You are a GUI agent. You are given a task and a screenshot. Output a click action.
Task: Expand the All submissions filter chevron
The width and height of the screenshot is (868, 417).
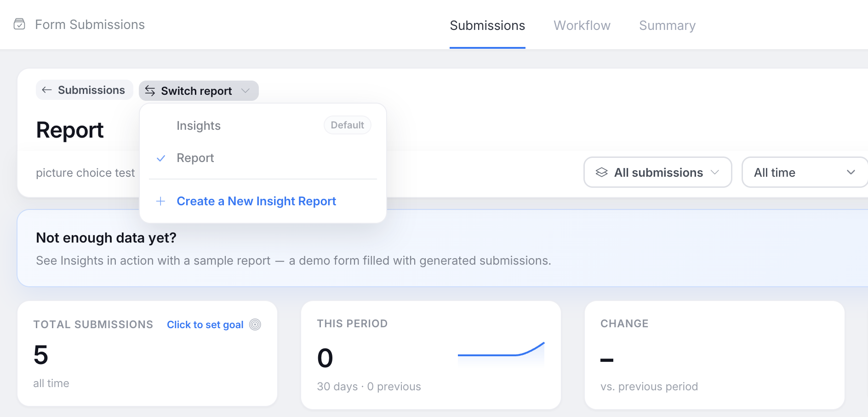[715, 172]
